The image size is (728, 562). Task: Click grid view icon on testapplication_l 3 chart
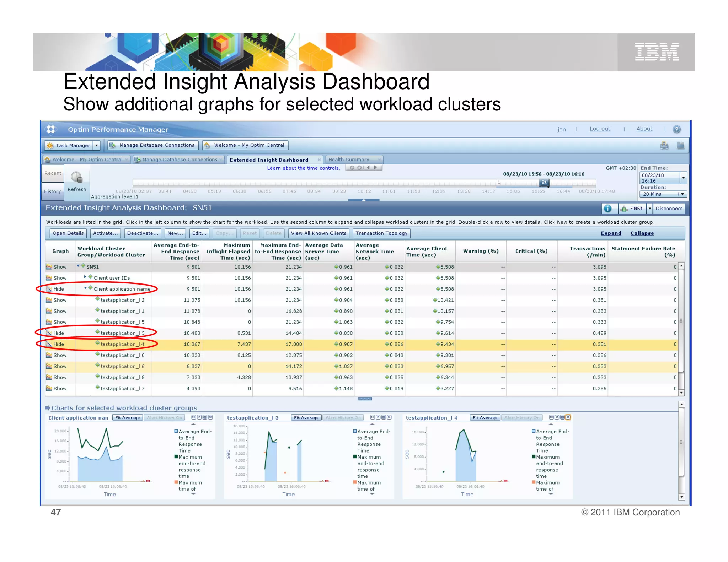point(384,417)
